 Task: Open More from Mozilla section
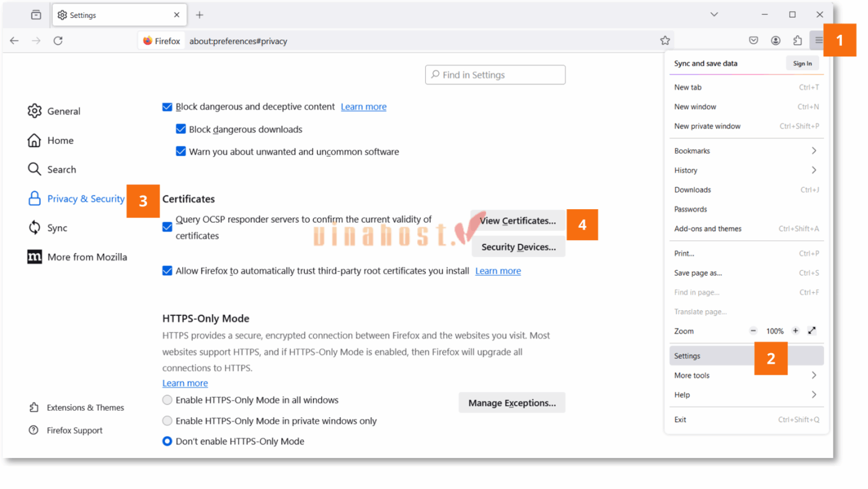tap(87, 256)
